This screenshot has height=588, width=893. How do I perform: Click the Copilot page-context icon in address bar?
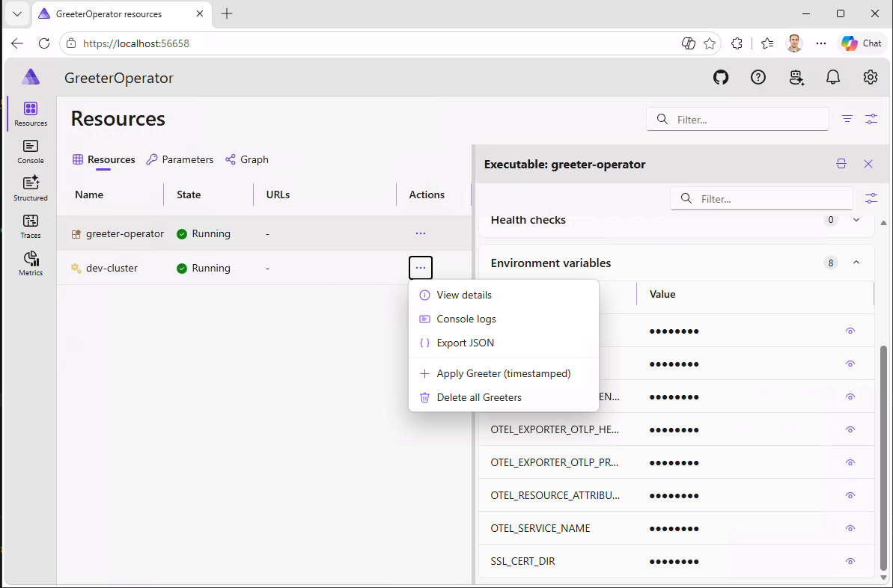point(689,43)
